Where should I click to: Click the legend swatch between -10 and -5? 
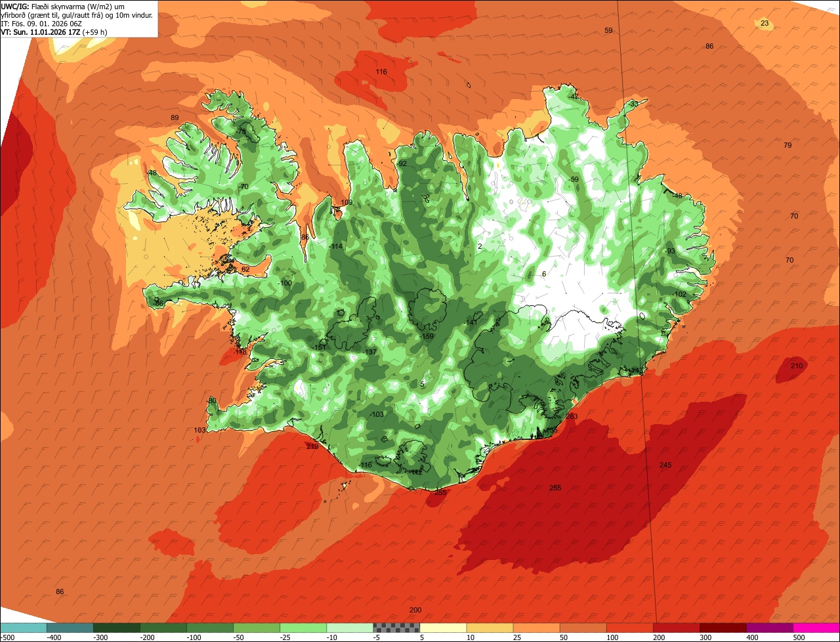tap(350, 628)
